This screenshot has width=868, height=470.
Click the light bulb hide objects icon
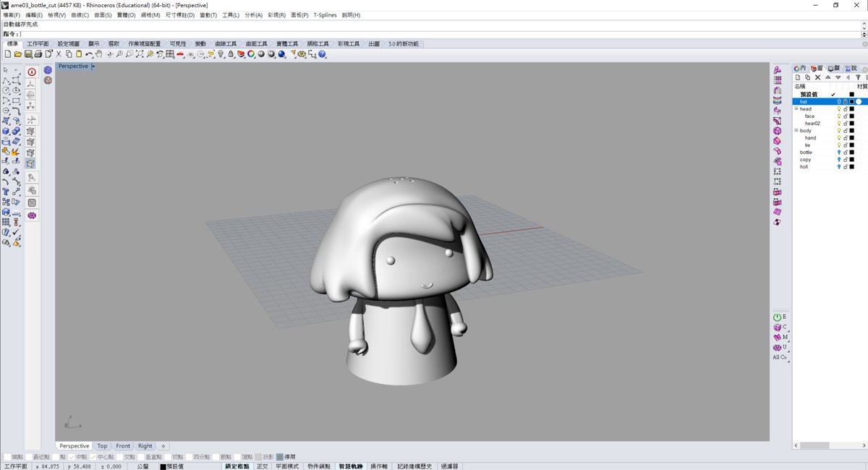coord(221,54)
